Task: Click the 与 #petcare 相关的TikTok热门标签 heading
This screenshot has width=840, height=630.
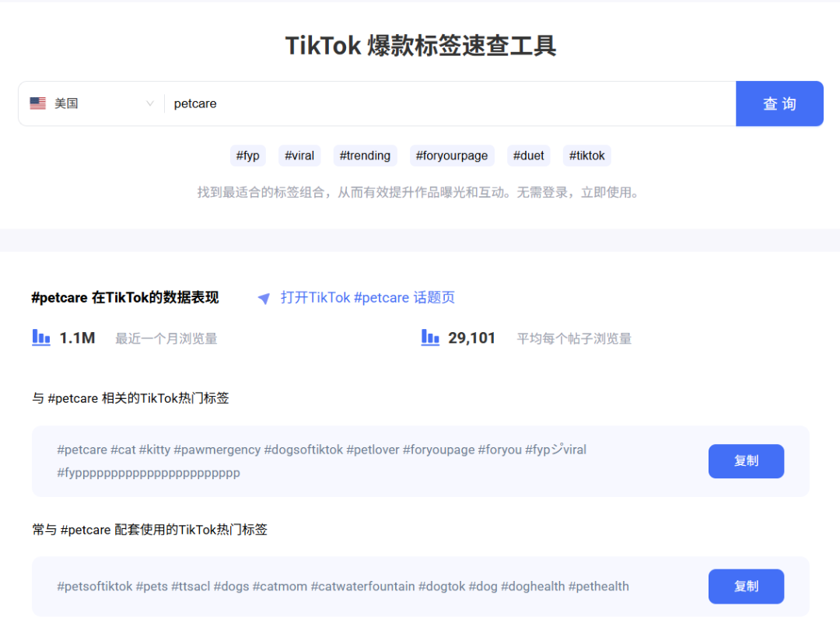Action: coord(130,398)
